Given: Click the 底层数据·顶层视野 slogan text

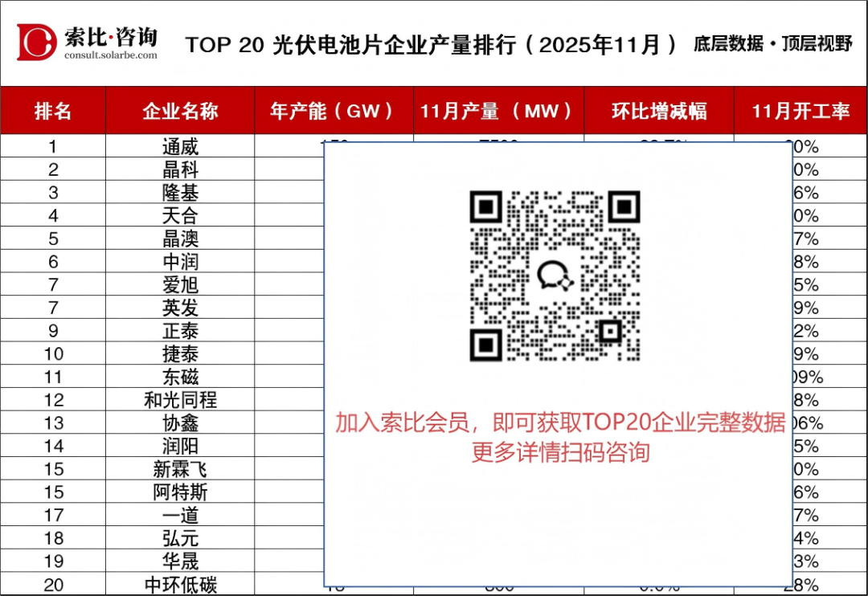Looking at the screenshot, I should (x=772, y=44).
